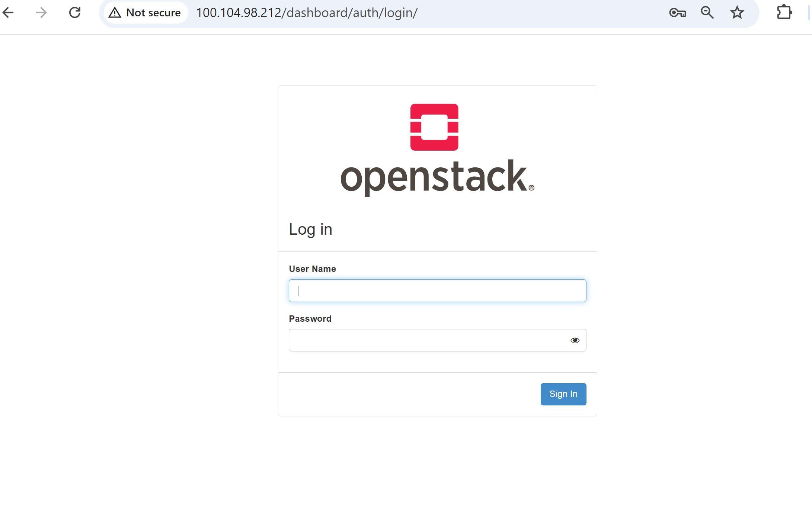Click the Sign In button
This screenshot has height=530, width=812.
[x=563, y=394]
